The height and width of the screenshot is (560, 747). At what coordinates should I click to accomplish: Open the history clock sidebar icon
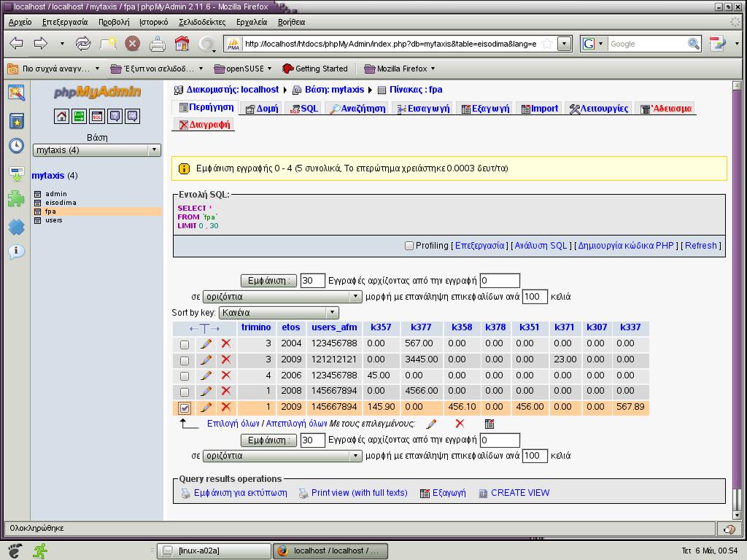16,146
